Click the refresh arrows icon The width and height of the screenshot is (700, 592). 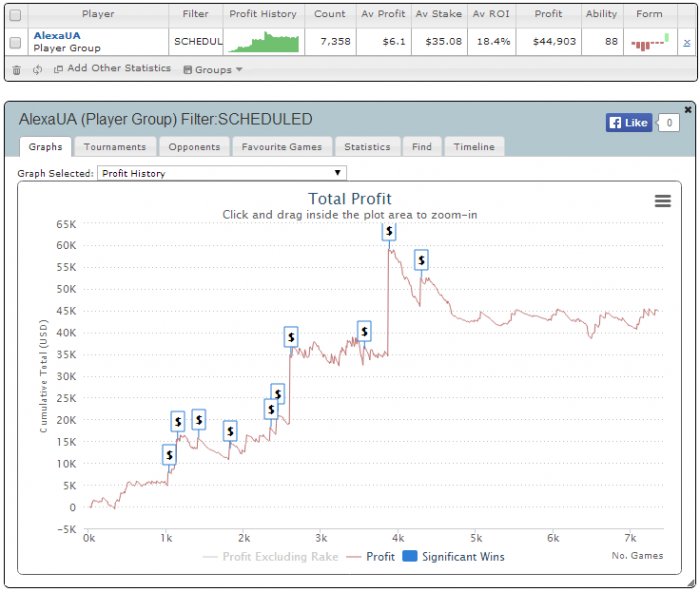tap(38, 69)
